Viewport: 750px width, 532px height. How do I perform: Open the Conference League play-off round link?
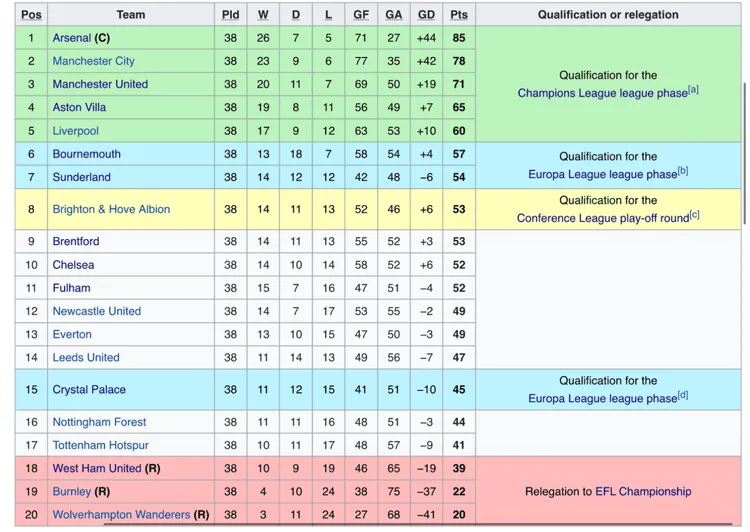603,218
